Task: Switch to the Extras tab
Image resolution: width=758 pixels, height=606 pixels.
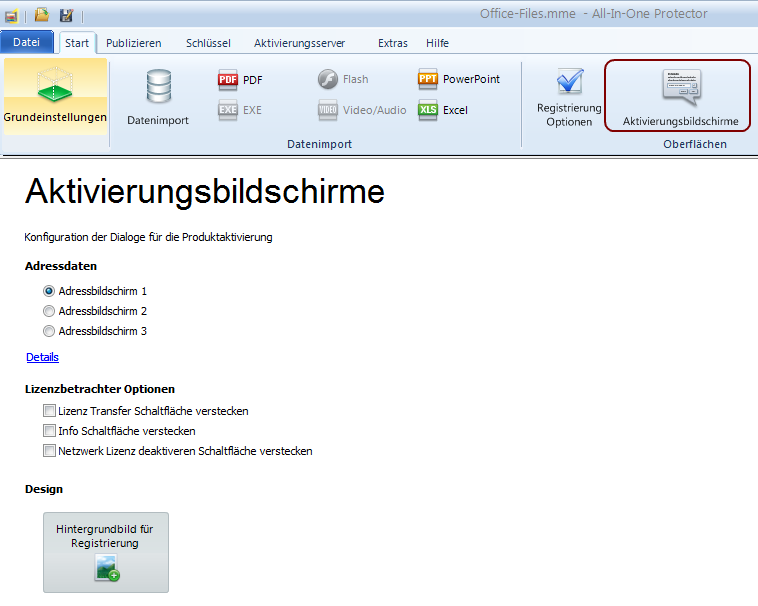Action: (393, 43)
